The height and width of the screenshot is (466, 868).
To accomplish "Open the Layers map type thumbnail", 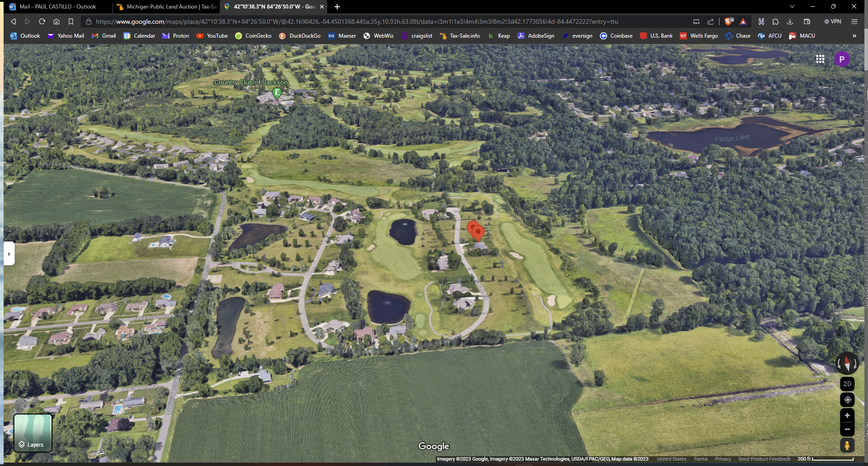I will click(33, 433).
